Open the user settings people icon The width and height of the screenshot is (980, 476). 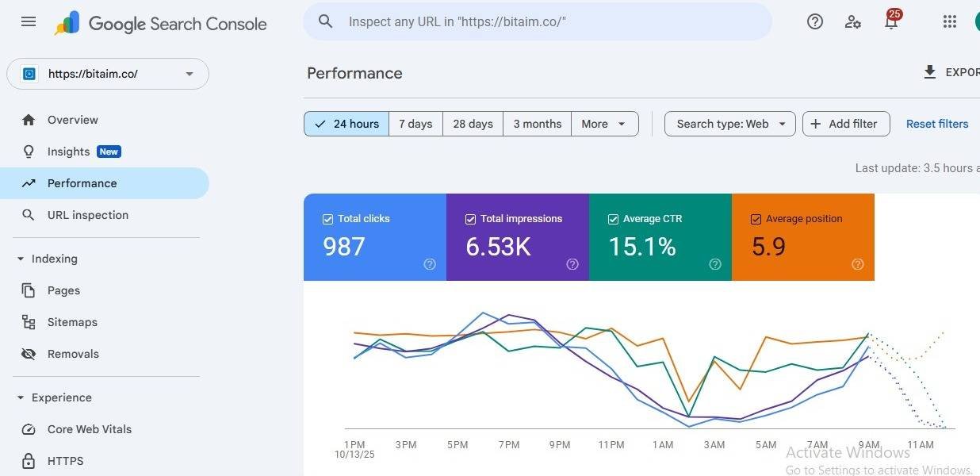853,22
